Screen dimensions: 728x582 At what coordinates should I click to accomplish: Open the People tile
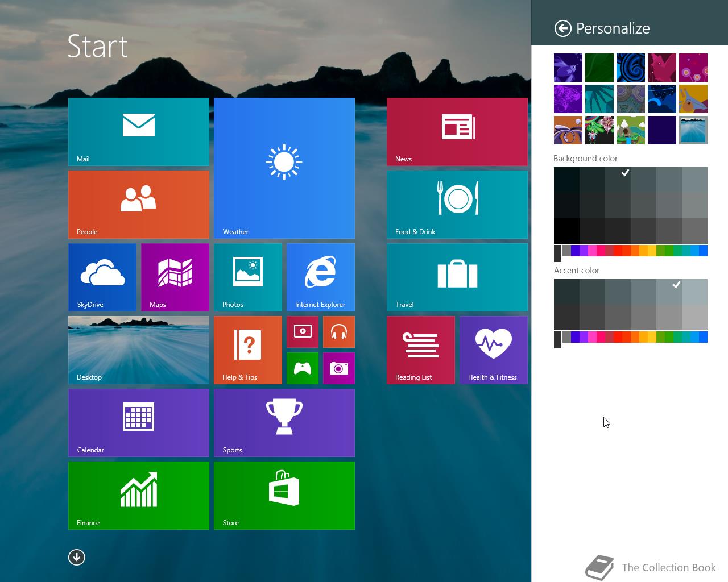click(x=139, y=205)
